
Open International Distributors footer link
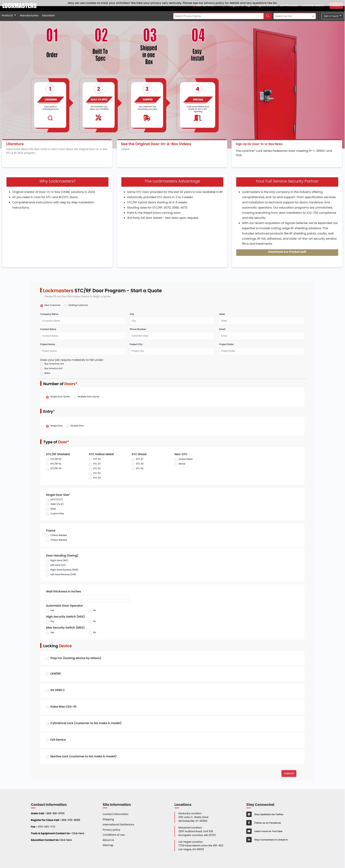pyautogui.click(x=118, y=825)
